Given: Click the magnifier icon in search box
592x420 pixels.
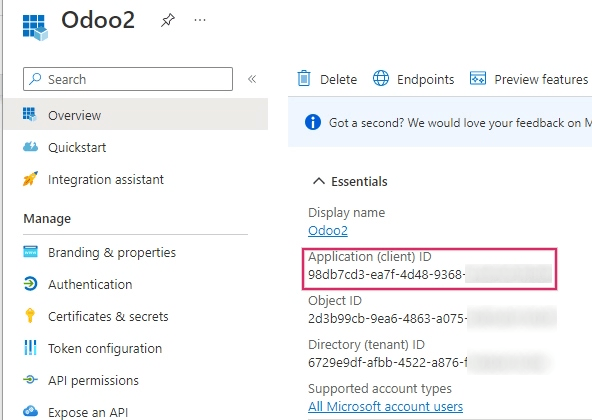Looking at the screenshot, I should pos(35,79).
